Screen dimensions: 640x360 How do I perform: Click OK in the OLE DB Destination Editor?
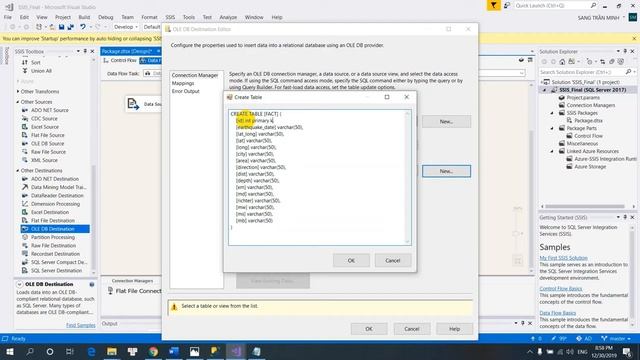click(369, 329)
